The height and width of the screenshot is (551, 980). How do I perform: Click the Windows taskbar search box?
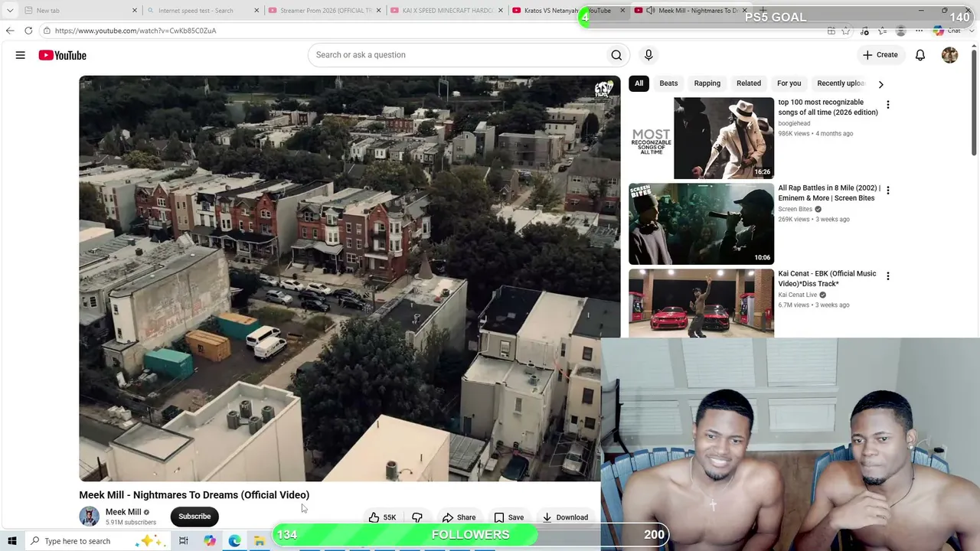[96, 541]
